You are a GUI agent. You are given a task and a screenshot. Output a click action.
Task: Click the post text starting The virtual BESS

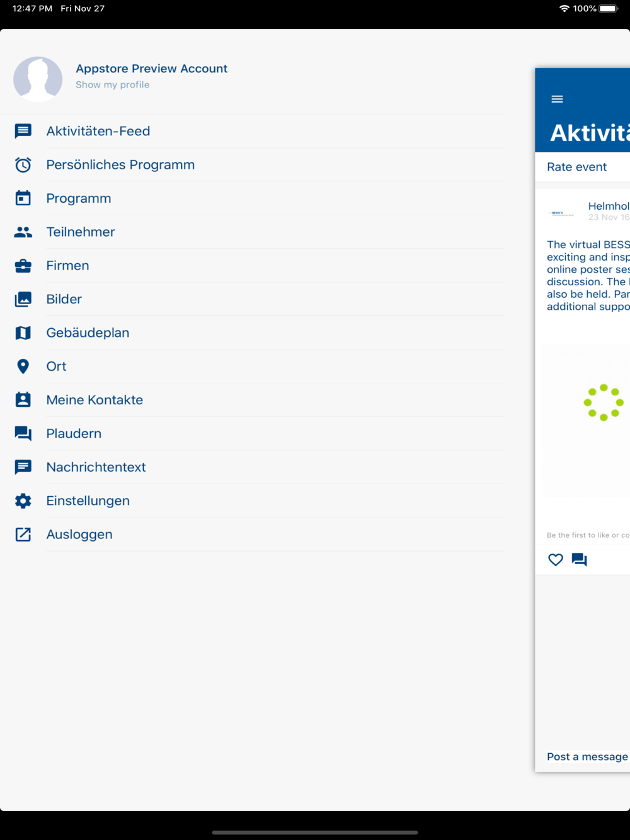[x=588, y=276]
